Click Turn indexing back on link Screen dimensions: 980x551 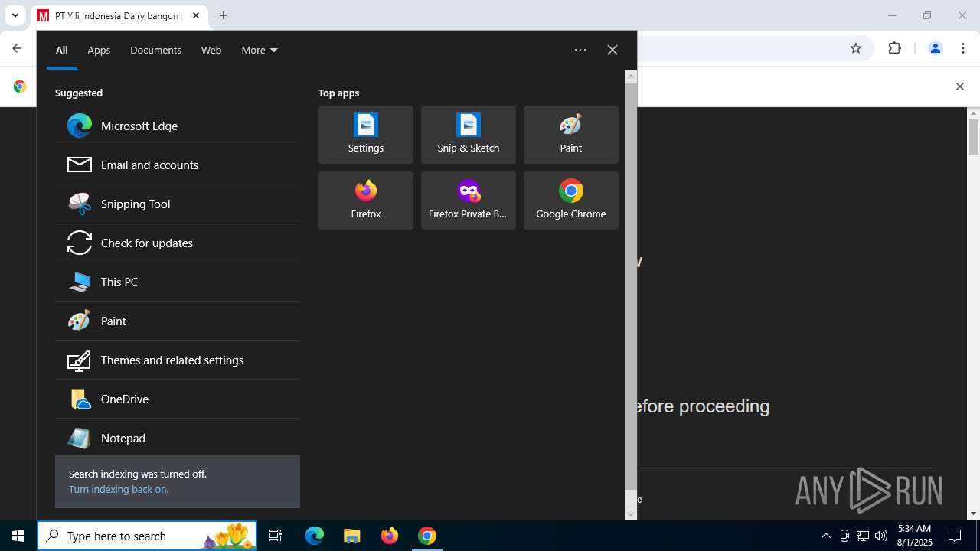(x=118, y=489)
